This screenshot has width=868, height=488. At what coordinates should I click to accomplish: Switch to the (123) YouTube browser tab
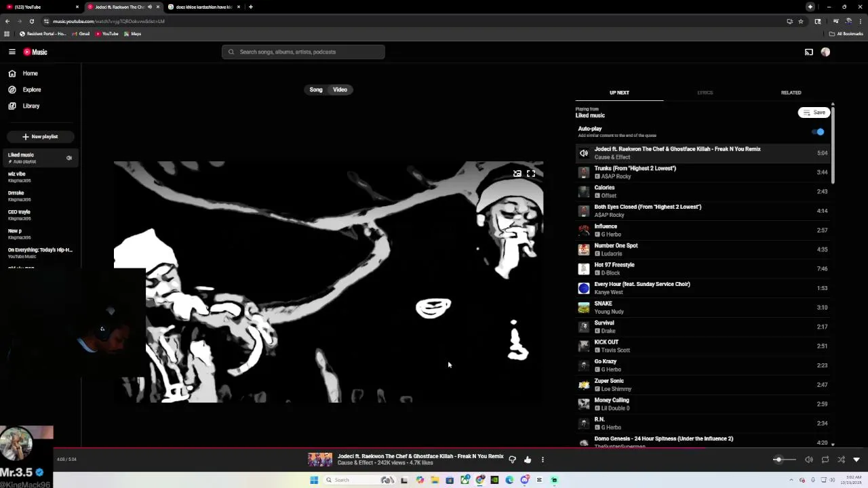pyautogui.click(x=41, y=7)
